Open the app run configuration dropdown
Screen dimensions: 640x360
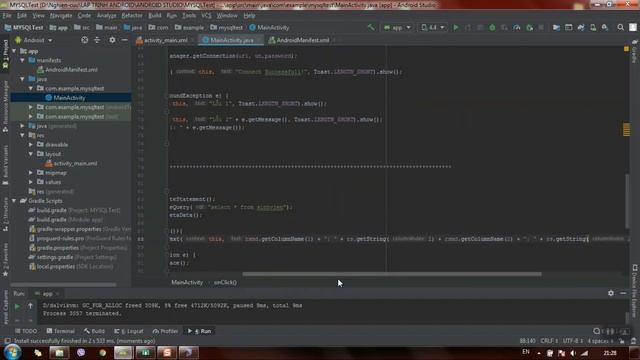point(397,27)
